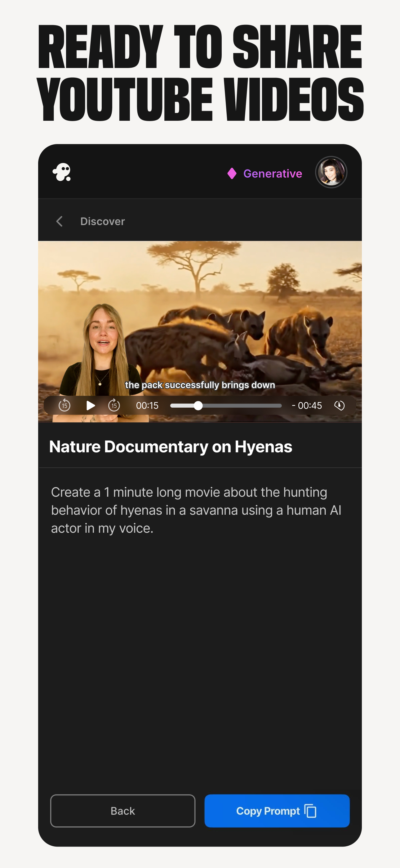Select title Nature Documentary on Hyenas
Viewport: 400px width, 868px height.
171,446
